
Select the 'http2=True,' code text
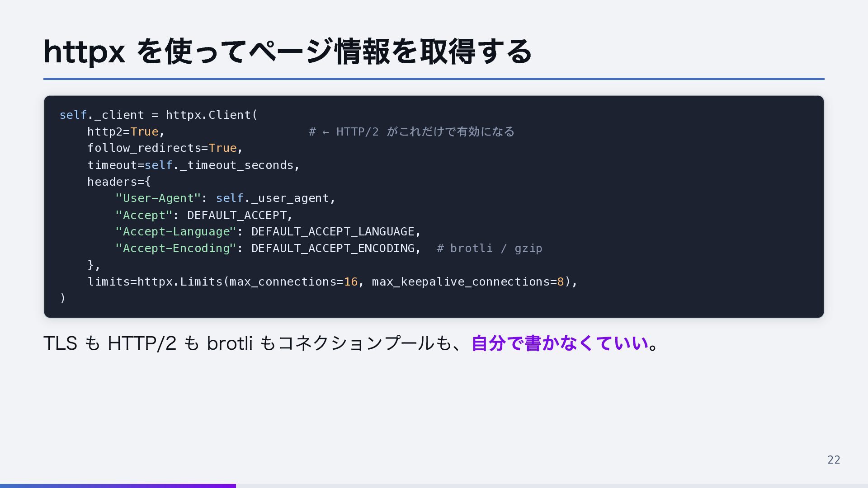click(126, 131)
